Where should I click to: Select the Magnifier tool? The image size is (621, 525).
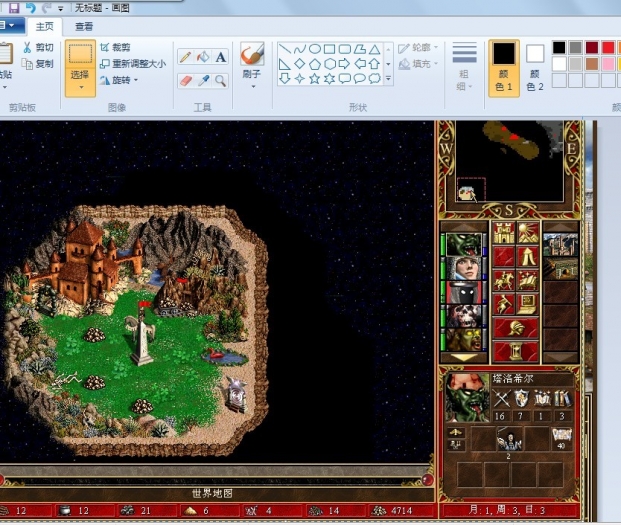tap(221, 81)
